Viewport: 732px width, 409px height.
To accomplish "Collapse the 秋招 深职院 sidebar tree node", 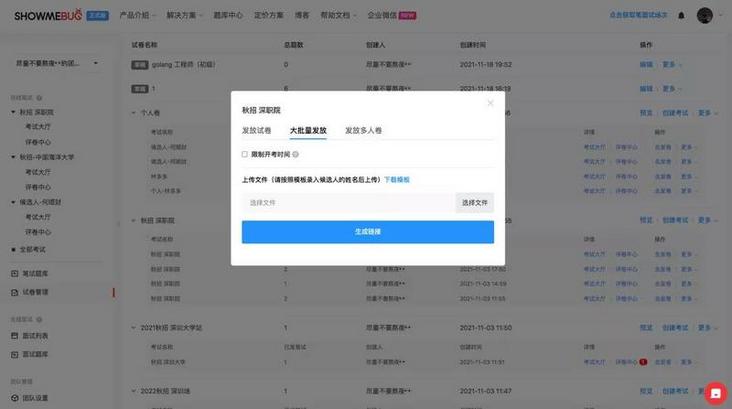I will (13, 112).
